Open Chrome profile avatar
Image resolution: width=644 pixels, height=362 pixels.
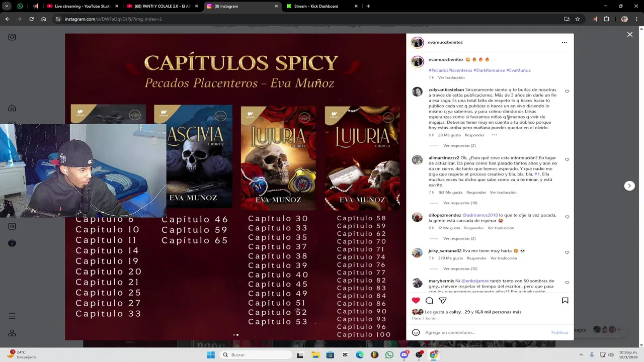click(x=624, y=19)
